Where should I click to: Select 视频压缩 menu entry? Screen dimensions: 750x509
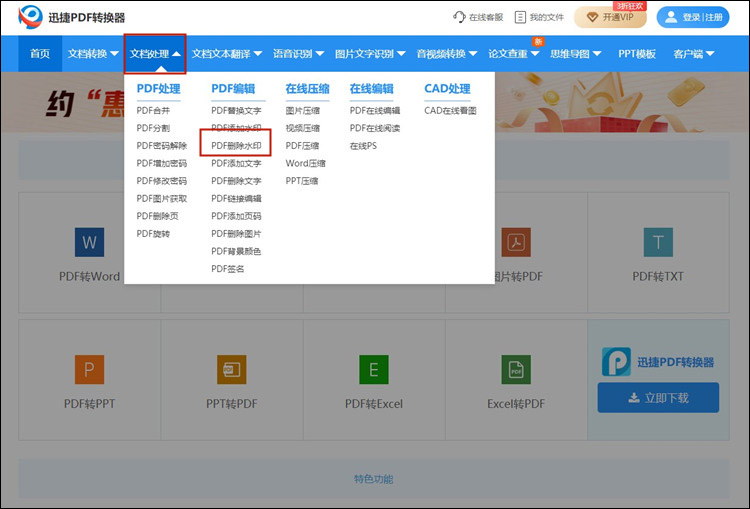[x=303, y=128]
